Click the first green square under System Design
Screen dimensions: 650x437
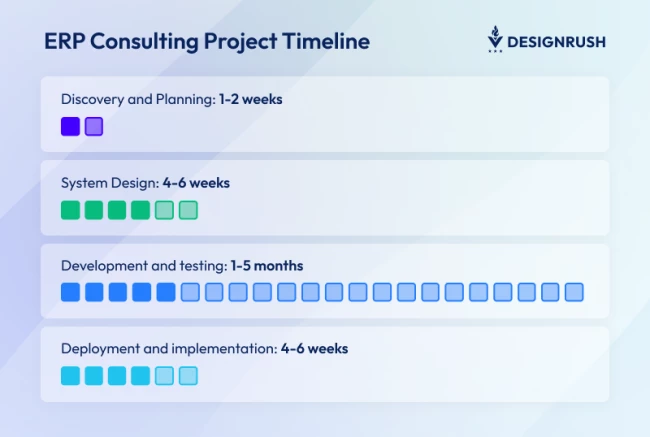point(70,210)
